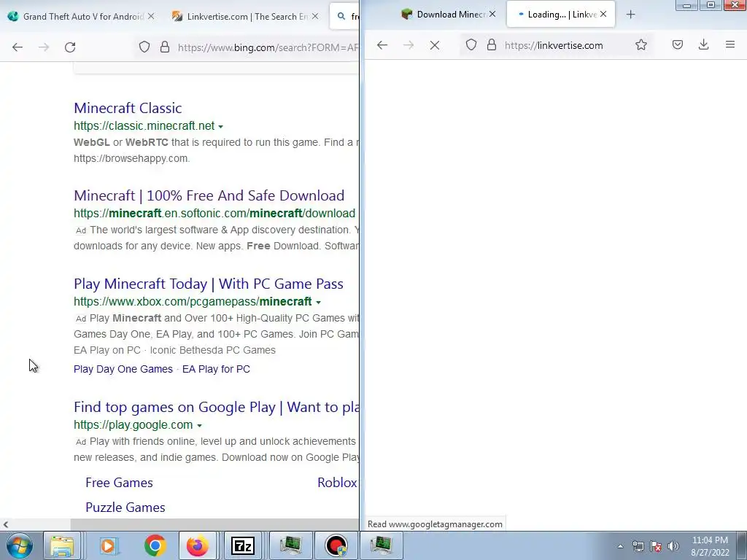The width and height of the screenshot is (747, 560).
Task: Close the Download Minecraft tab
Action: (492, 14)
